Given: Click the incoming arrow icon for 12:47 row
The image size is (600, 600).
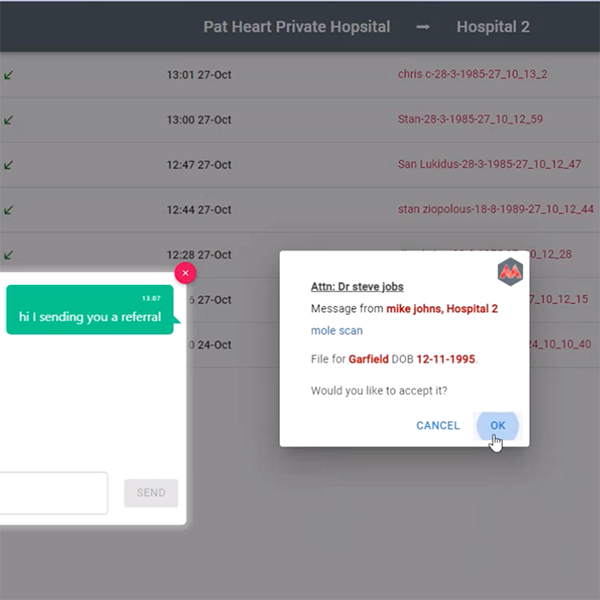Looking at the screenshot, I should click(8, 165).
